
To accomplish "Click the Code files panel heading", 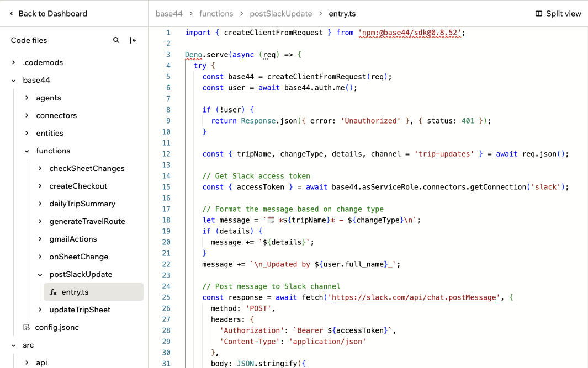I will tap(29, 40).
